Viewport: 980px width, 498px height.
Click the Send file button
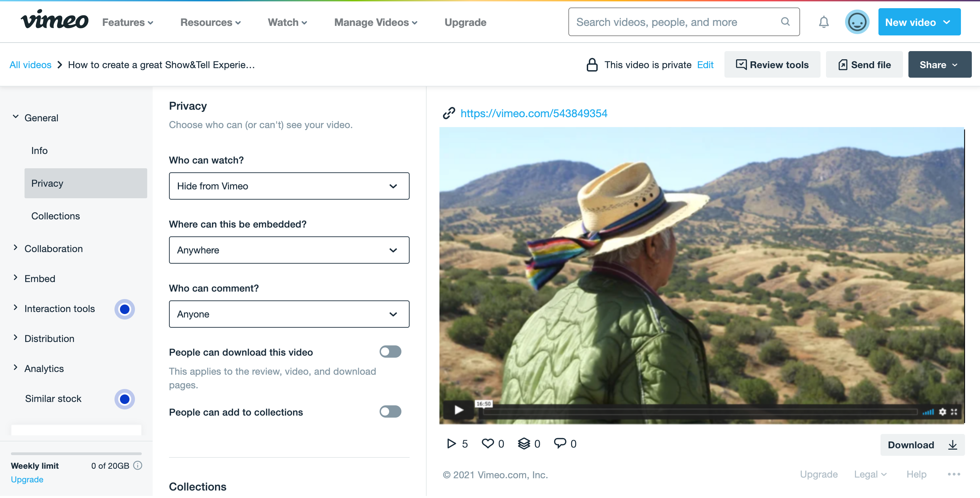coord(864,65)
